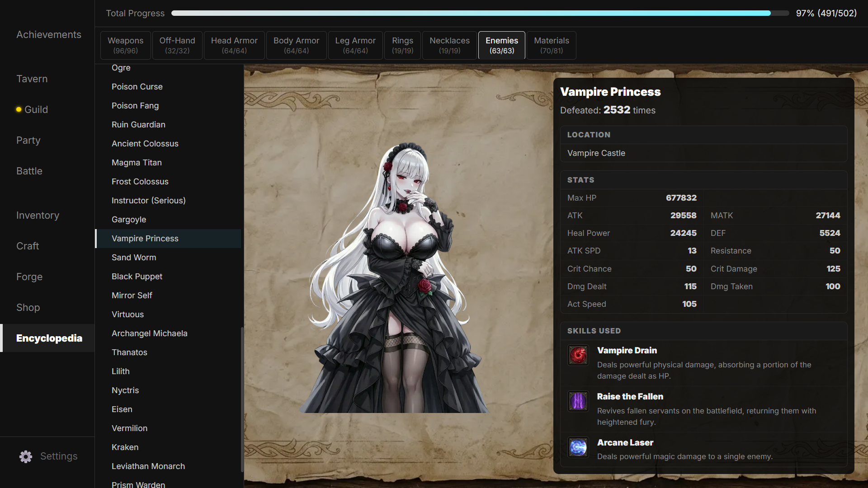This screenshot has width=868, height=488.
Task: Open the Party screen
Action: 28,141
